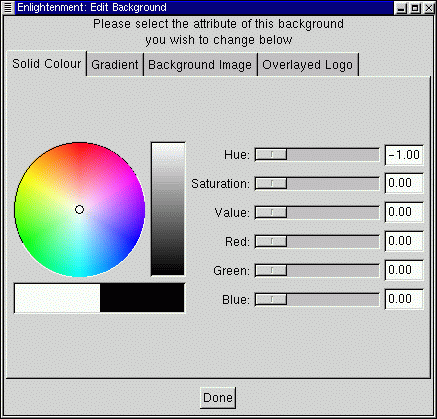
Task: Select the Overlayed Logo tab
Action: click(x=308, y=64)
